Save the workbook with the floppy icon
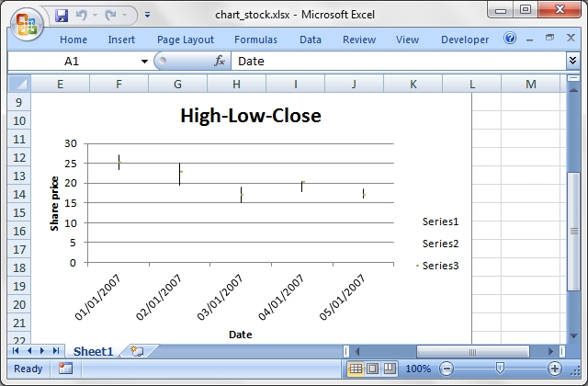This screenshot has width=588, height=386. click(x=62, y=16)
